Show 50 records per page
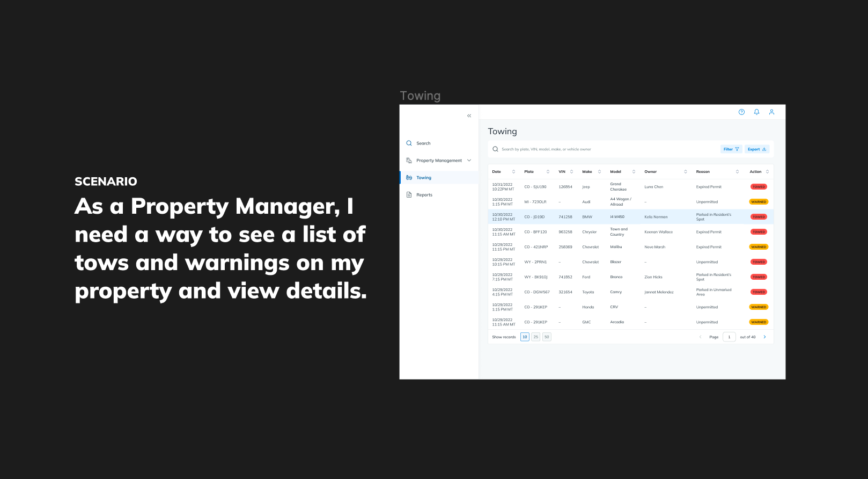This screenshot has height=479, width=868. tap(547, 337)
